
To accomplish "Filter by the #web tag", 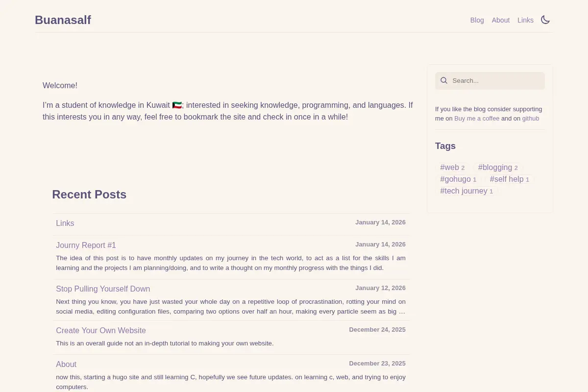I will click(452, 168).
